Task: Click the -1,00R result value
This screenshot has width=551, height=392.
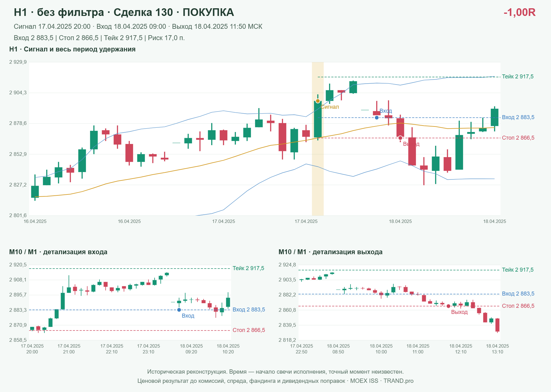Action: 519,12
